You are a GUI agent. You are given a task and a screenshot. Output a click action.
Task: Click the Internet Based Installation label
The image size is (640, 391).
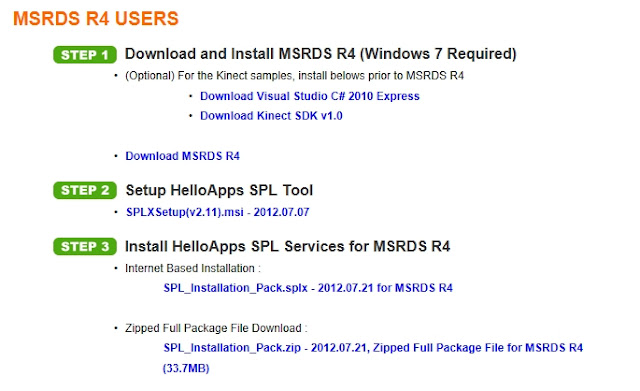pyautogui.click(x=193, y=268)
